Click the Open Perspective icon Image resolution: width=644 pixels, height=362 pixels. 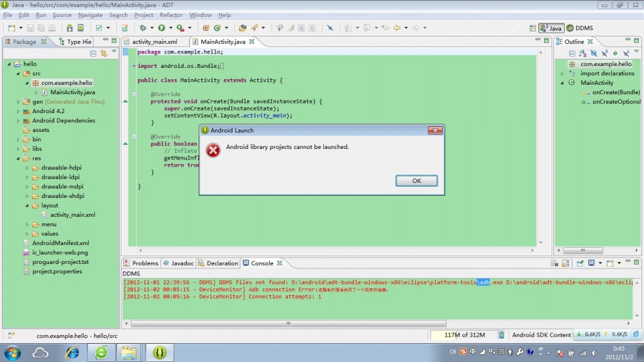[x=533, y=28]
